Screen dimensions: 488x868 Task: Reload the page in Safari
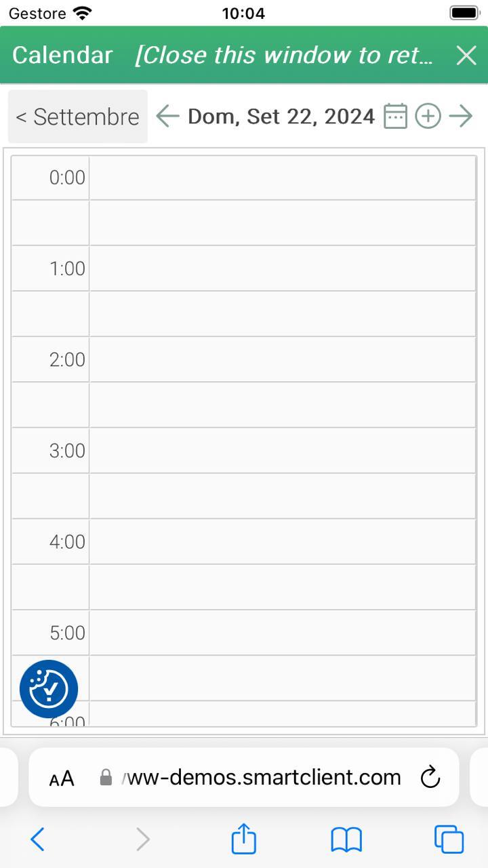coord(430,777)
